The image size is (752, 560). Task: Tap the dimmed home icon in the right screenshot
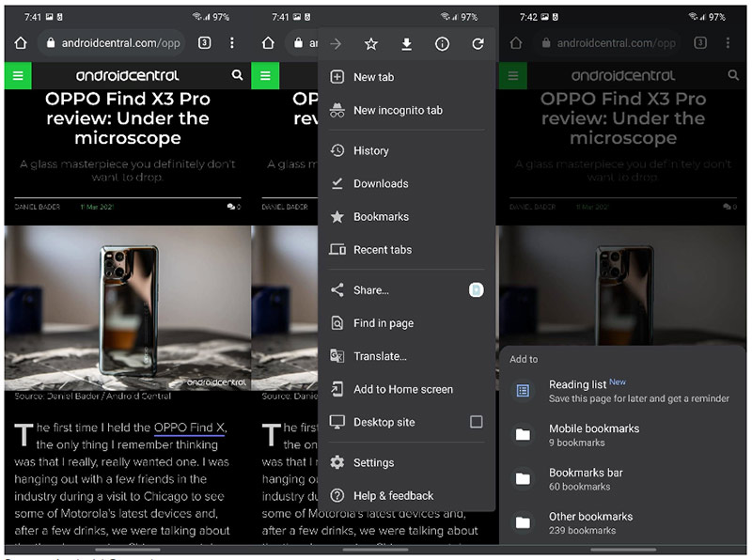[x=516, y=43]
